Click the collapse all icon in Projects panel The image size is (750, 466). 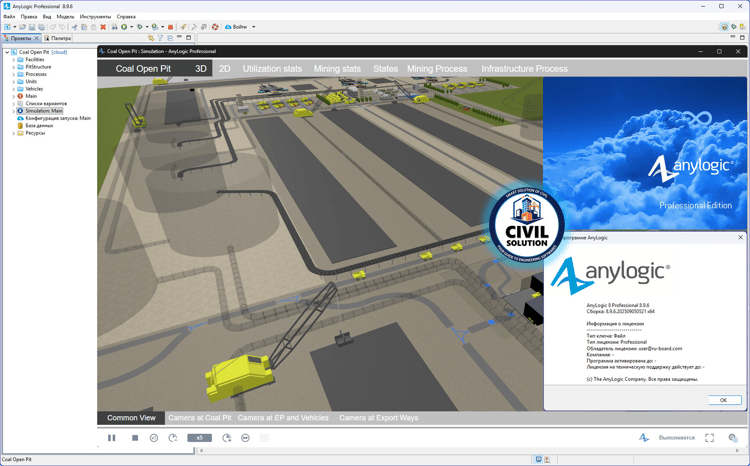(170, 38)
